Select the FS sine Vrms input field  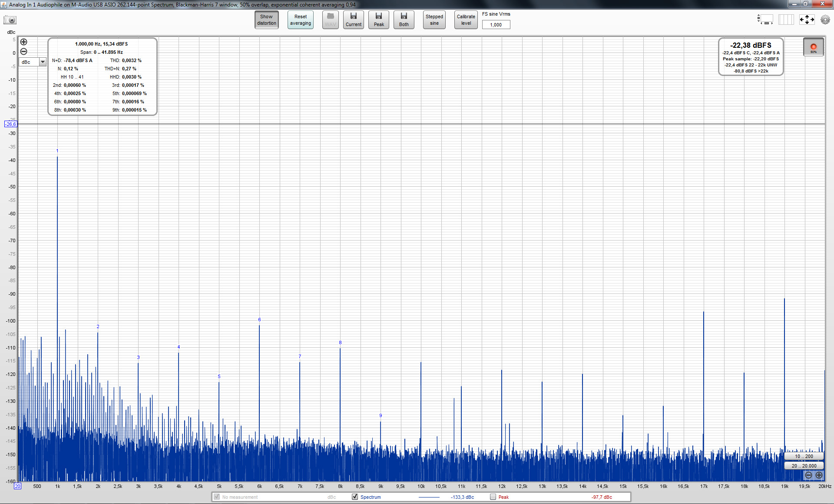[x=496, y=25]
